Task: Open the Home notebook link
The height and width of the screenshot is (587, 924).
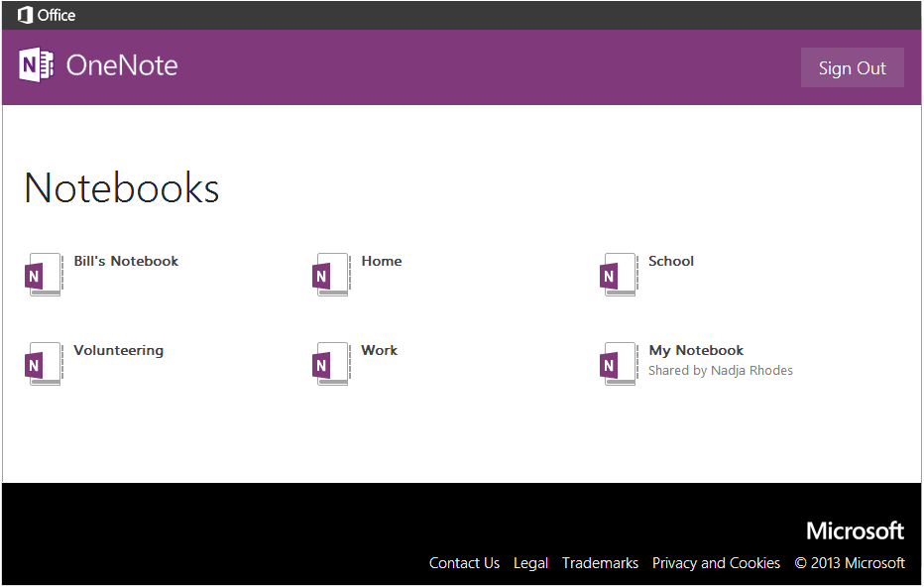Action: tap(382, 261)
